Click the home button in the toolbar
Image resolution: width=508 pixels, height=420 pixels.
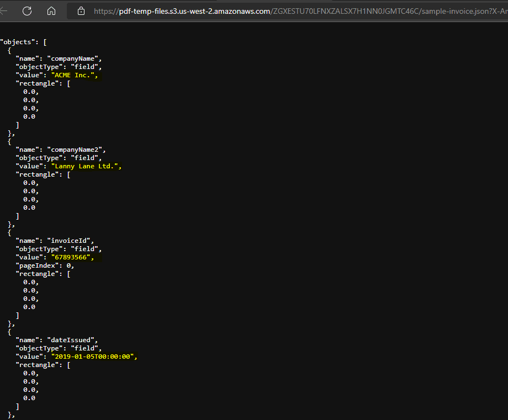[x=51, y=10]
